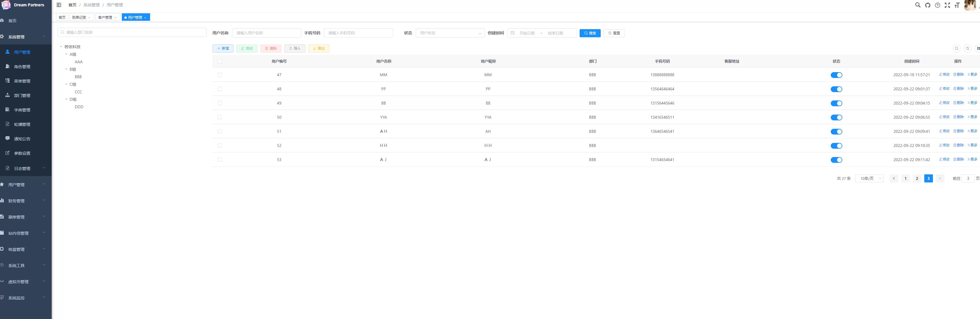
Task: Click the blue 搜索 search button
Action: [590, 33]
